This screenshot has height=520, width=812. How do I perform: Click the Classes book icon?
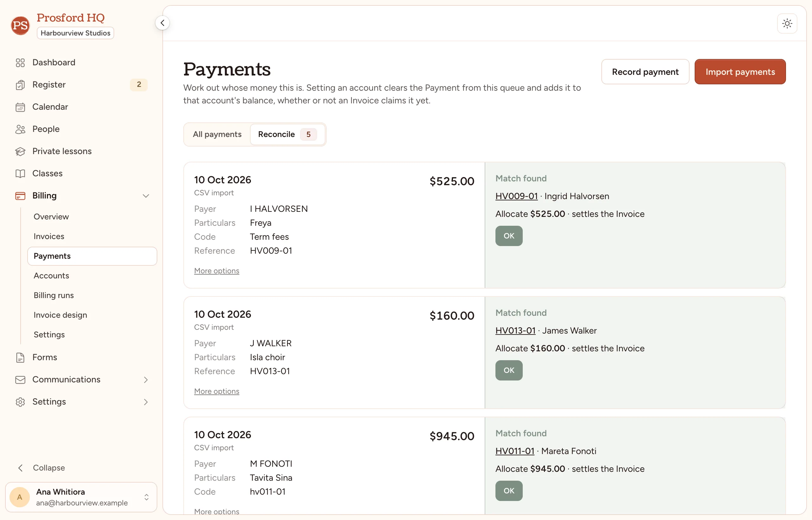20,173
